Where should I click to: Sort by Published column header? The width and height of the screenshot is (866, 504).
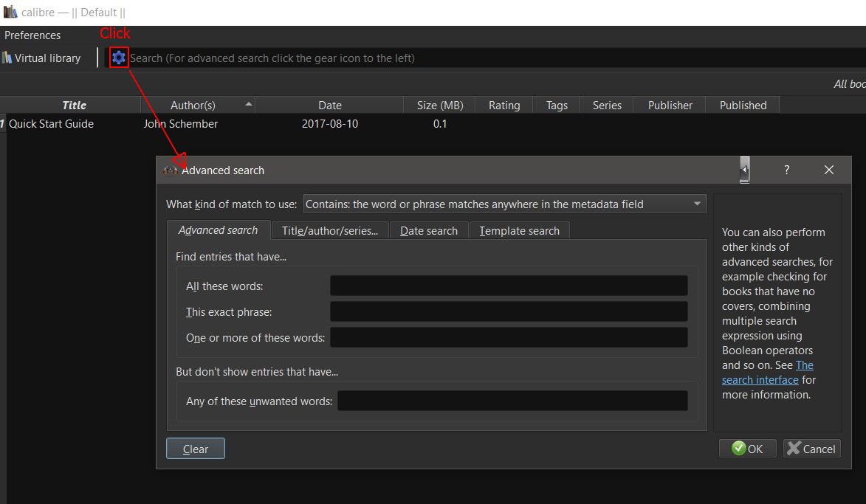click(x=743, y=105)
